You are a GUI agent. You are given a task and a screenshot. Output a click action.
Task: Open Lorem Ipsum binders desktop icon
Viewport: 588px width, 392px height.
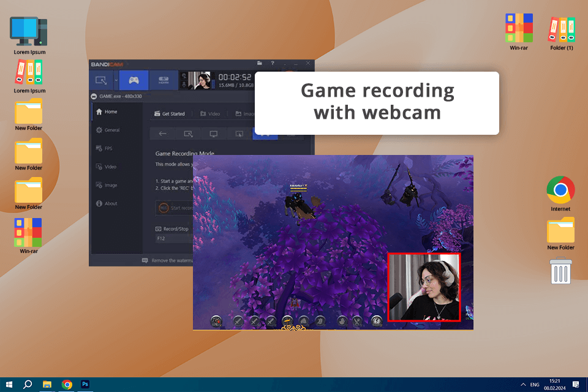click(x=29, y=77)
